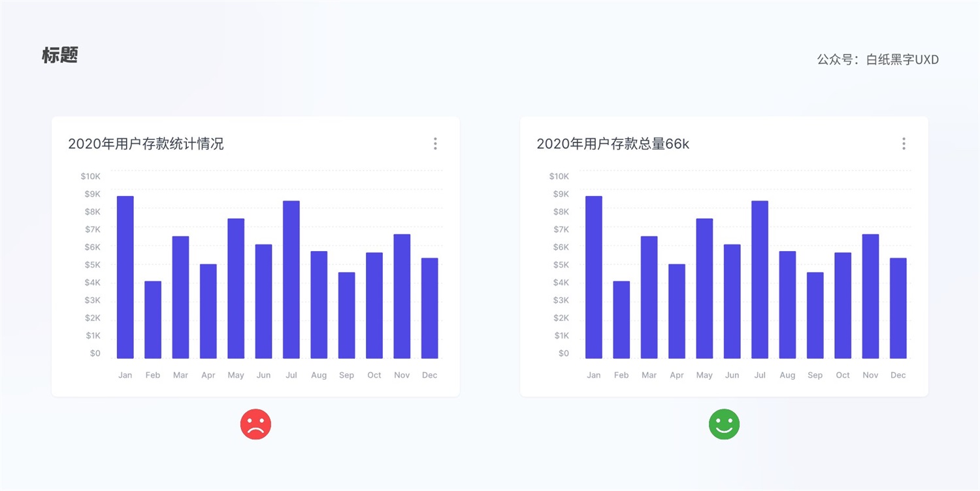Select the May bar in the 统计情况 chart
The image size is (980, 491).
tap(236, 288)
